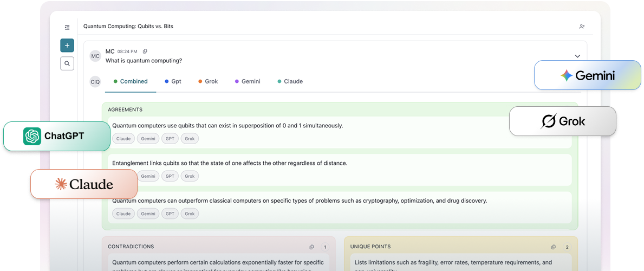Copy the Unique Points section content
This screenshot has width=644, height=271.
pyautogui.click(x=553, y=247)
